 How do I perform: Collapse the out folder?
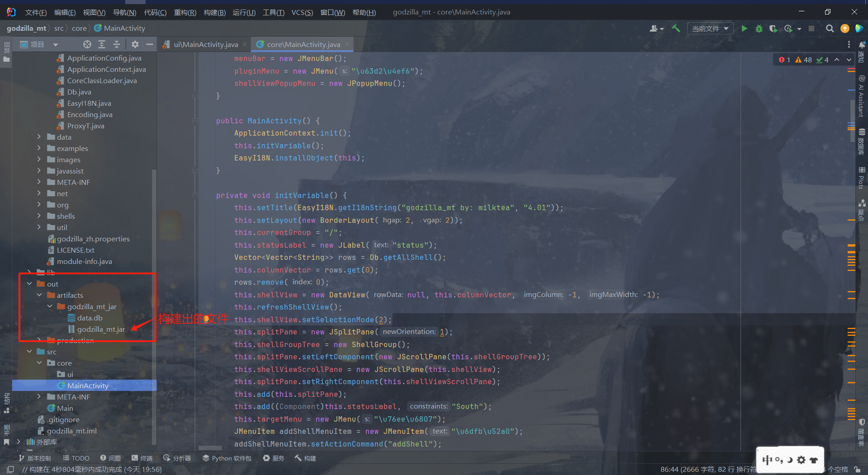tap(29, 283)
